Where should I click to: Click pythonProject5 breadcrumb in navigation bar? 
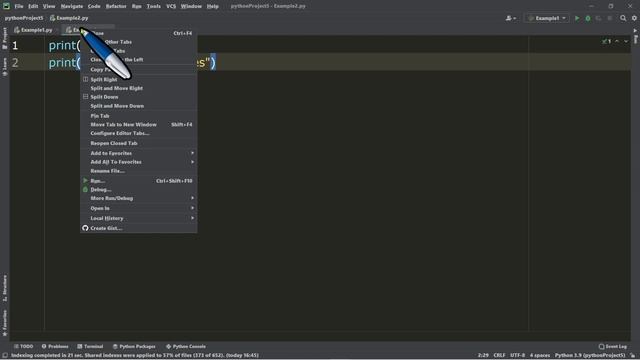point(24,18)
